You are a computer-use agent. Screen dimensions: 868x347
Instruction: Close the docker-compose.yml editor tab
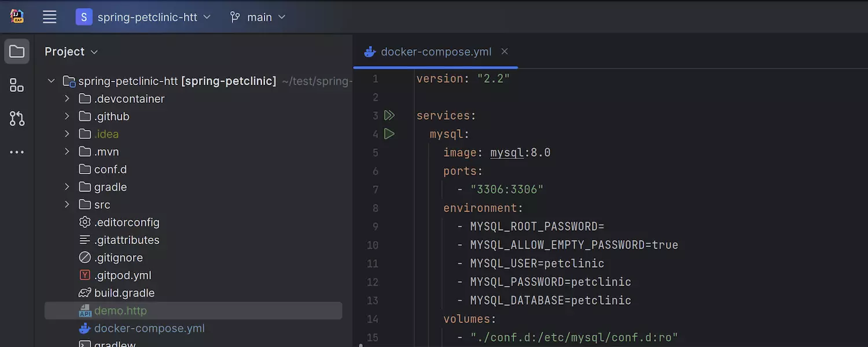coord(505,51)
